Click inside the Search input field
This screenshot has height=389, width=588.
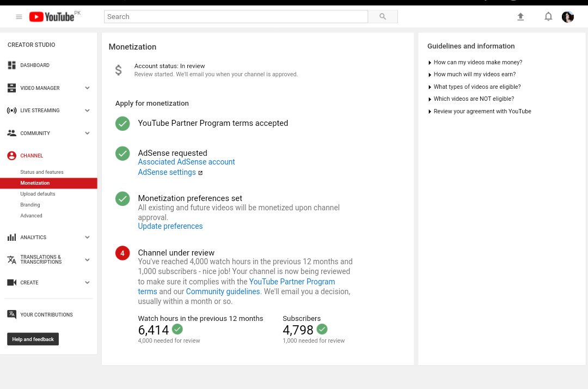[x=236, y=16]
